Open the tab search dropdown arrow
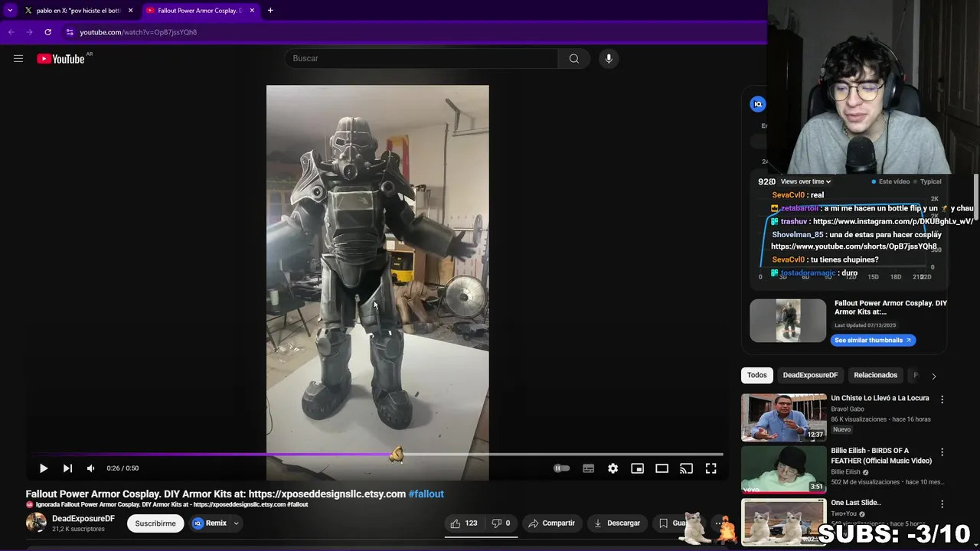The image size is (980, 551). pyautogui.click(x=10, y=11)
